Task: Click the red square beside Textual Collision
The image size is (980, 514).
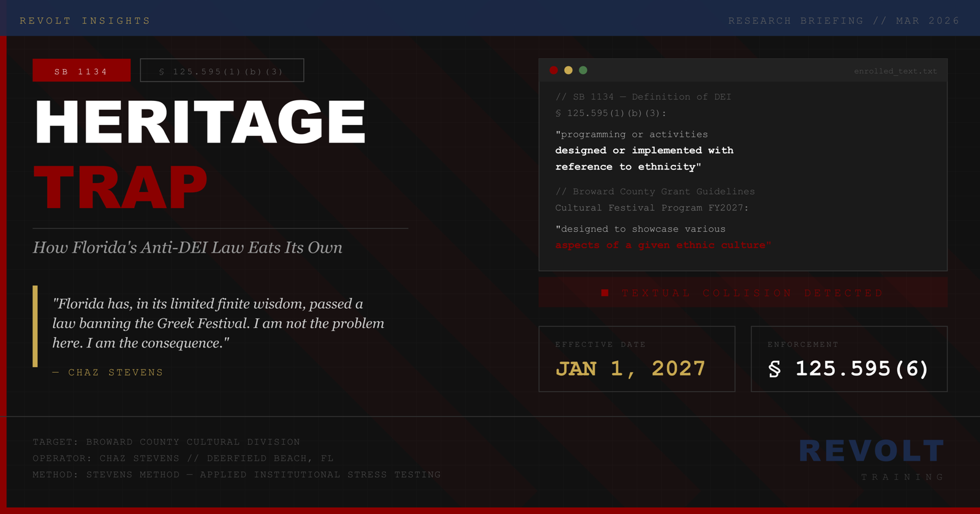Action: (x=605, y=293)
